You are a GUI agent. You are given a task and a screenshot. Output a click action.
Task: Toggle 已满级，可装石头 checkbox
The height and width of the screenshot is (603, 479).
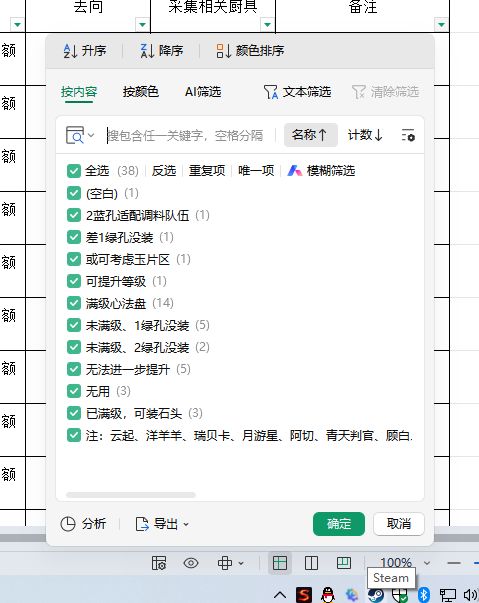point(73,413)
